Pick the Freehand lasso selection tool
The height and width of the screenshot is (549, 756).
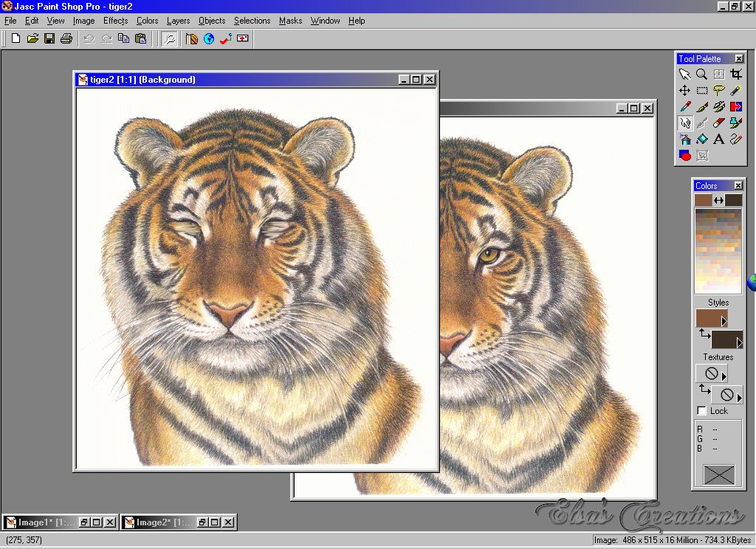[x=718, y=90]
